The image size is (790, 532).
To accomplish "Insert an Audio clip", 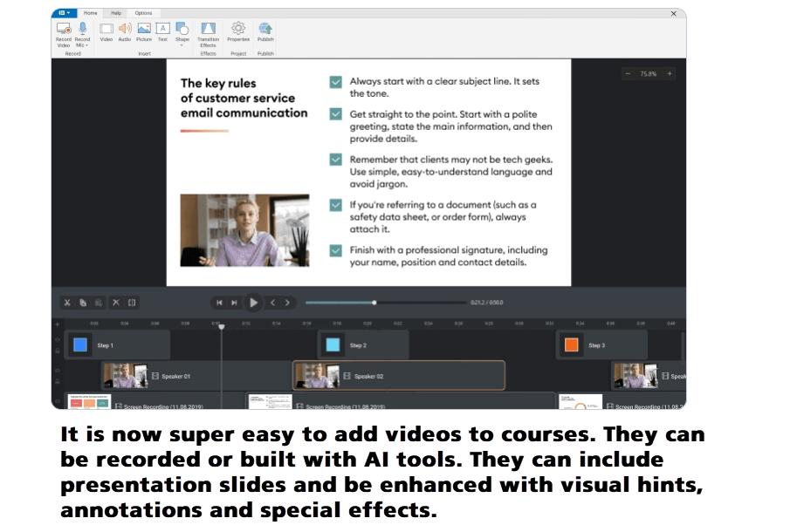I will pos(125,31).
